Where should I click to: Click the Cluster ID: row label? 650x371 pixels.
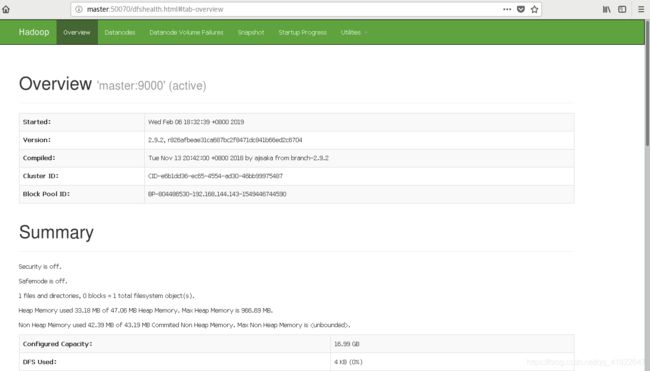tap(41, 176)
